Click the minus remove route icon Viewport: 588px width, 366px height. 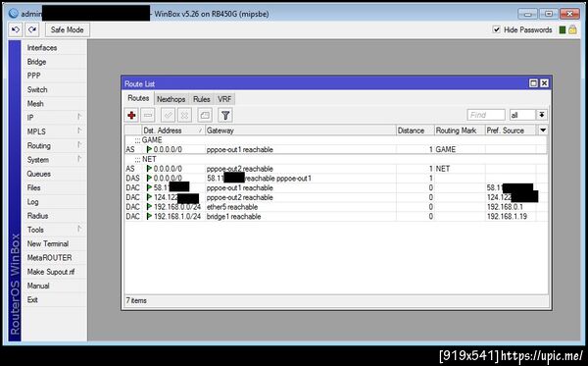(x=148, y=115)
